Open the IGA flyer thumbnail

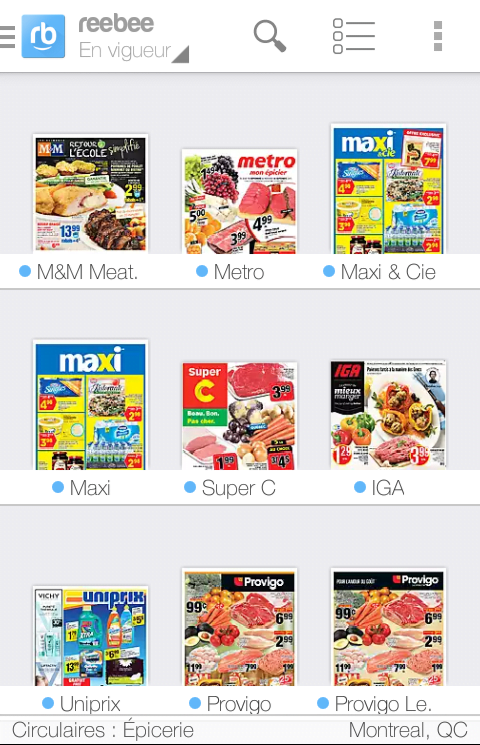click(x=388, y=414)
